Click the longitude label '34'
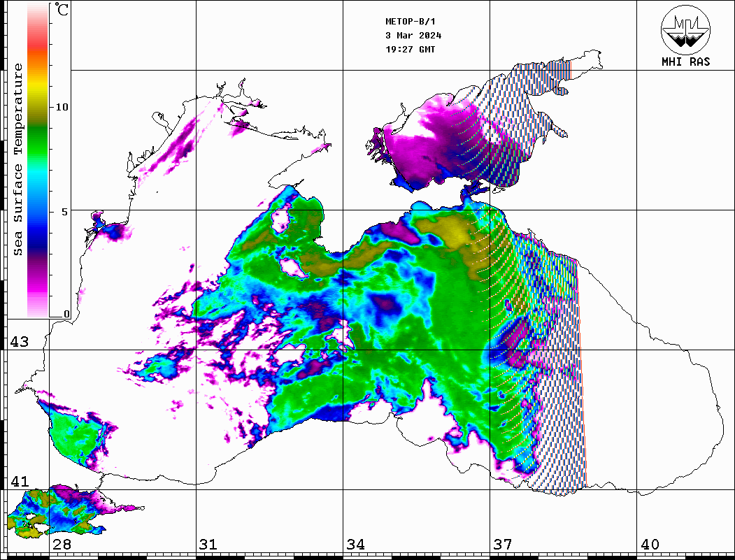735x560 pixels. [x=355, y=544]
